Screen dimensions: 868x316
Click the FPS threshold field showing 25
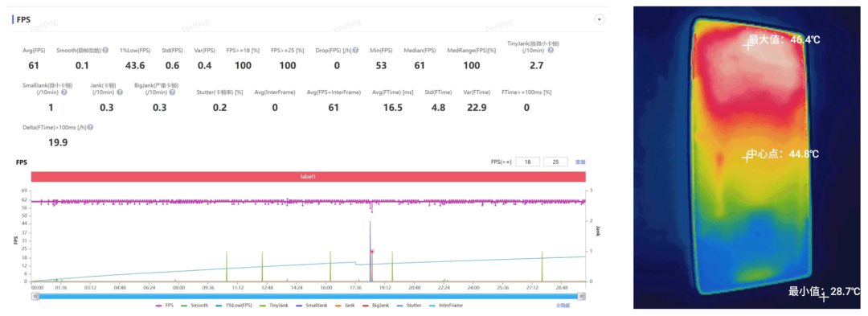(x=556, y=162)
